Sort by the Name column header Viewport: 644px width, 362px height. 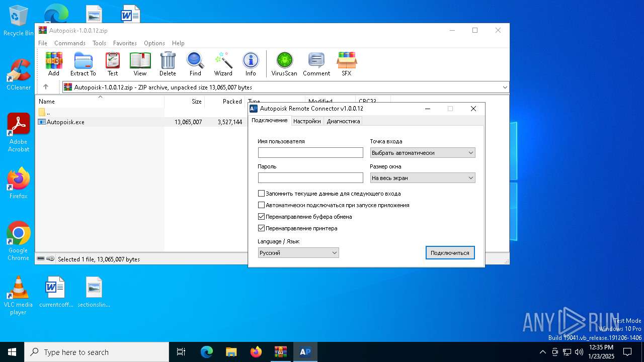click(x=100, y=101)
